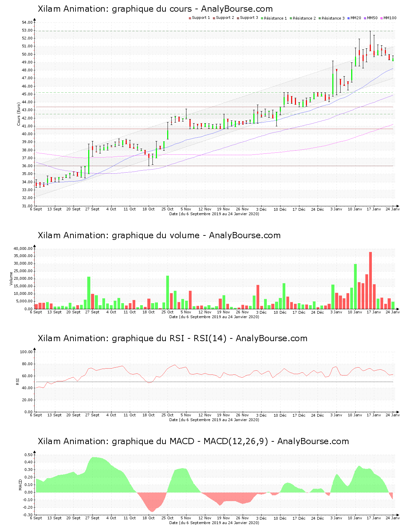Click the Résistance 2 legend label
Image resolution: width=412 pixels, height=532 pixels.
[x=304, y=18]
